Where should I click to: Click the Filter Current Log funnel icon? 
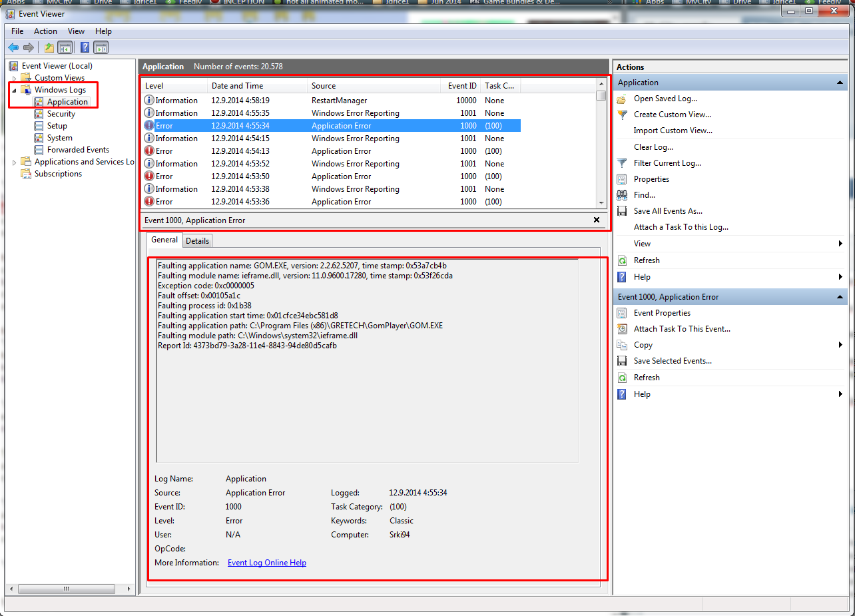pos(622,163)
